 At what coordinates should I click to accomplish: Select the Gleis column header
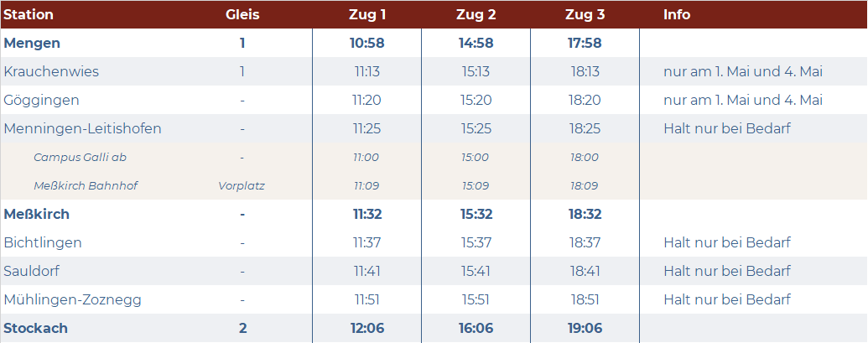[242, 15]
